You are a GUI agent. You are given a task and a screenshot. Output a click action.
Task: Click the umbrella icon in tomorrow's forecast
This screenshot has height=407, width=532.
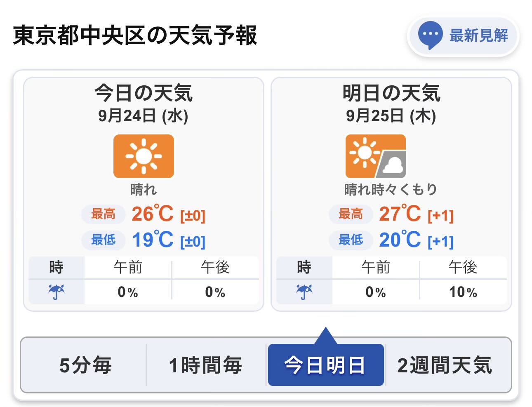tap(304, 292)
